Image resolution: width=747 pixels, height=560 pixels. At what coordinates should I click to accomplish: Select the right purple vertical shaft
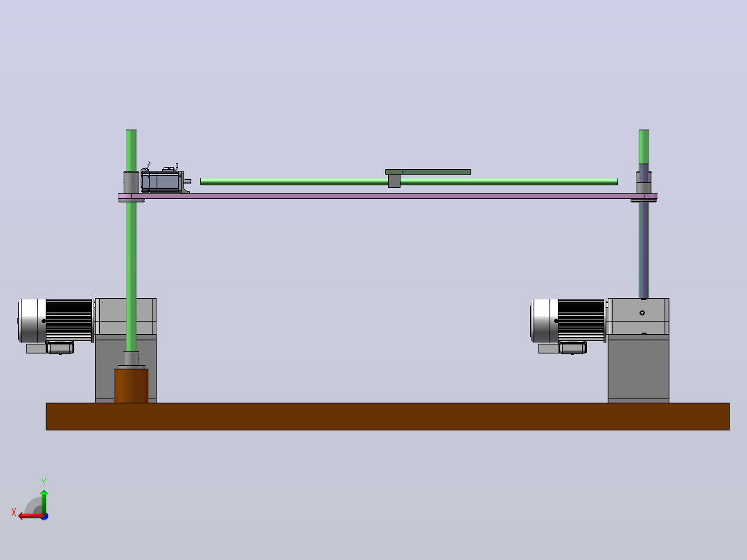(x=644, y=248)
